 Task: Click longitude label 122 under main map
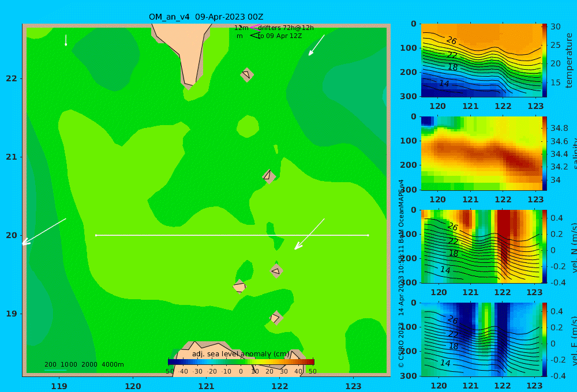click(280, 386)
